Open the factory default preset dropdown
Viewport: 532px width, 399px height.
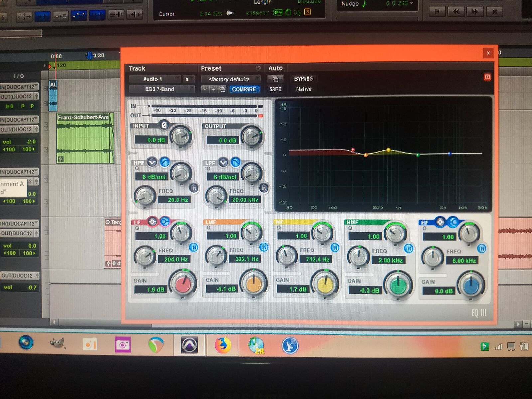coord(231,79)
